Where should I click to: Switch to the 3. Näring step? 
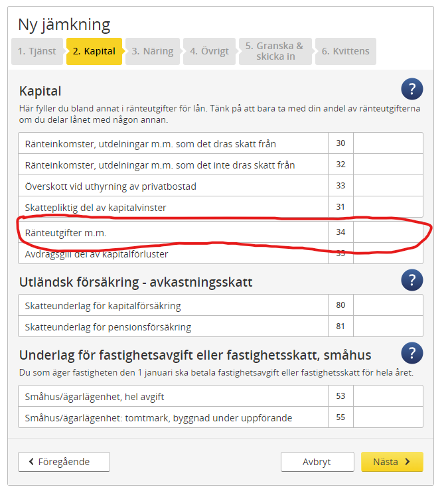[x=152, y=51]
